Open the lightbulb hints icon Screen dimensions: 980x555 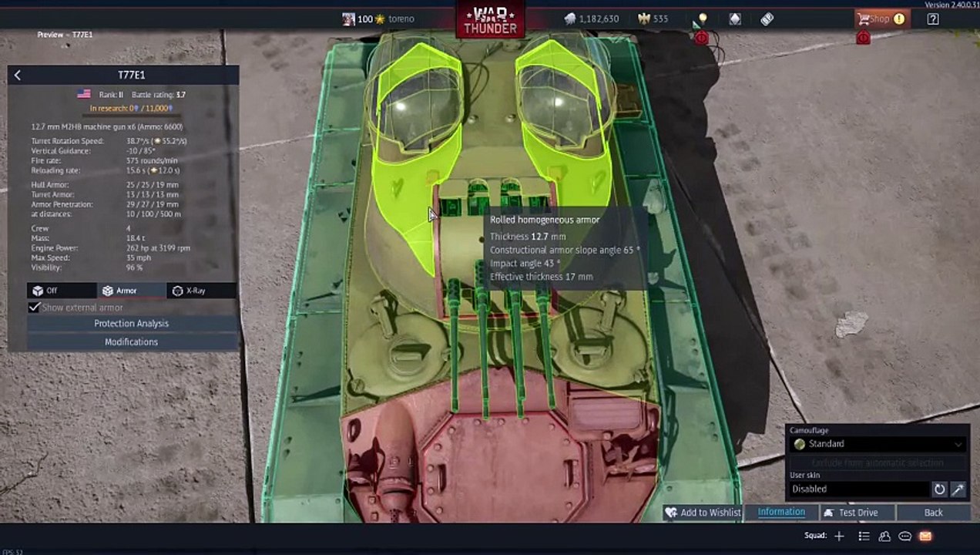click(x=702, y=18)
